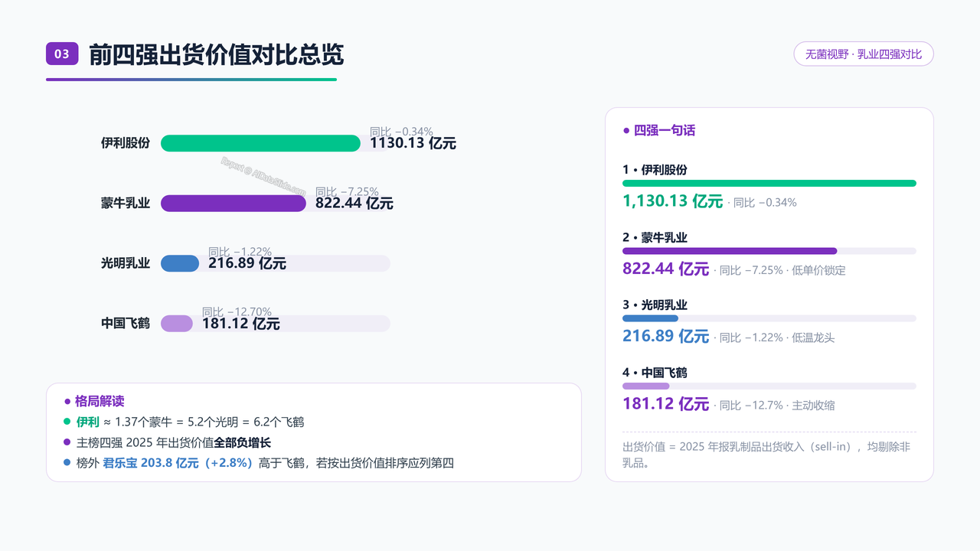980x551 pixels.
Task: Click the 格局解读 heading
Action: 100,401
